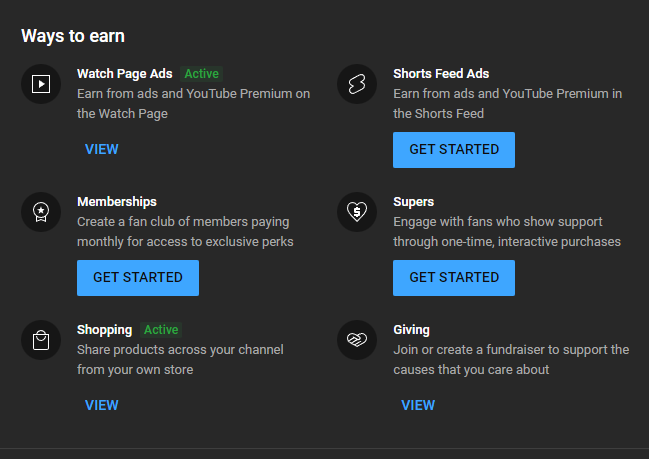Get started with Supers
Screen dimensions: 649x459
click(454, 278)
